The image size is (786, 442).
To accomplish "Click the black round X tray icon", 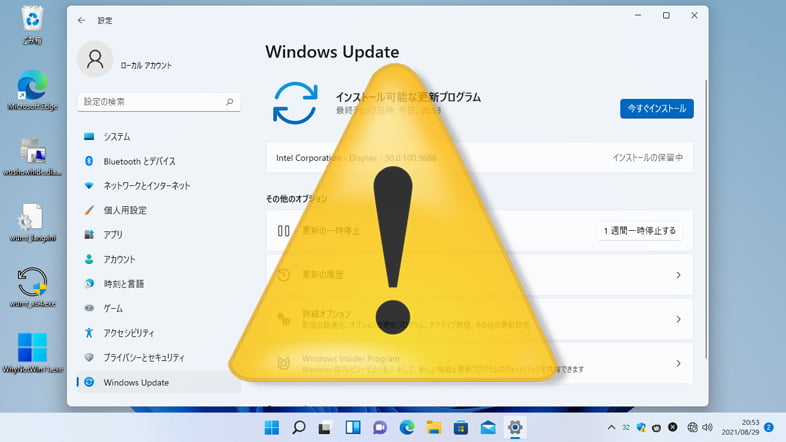I will click(673, 427).
